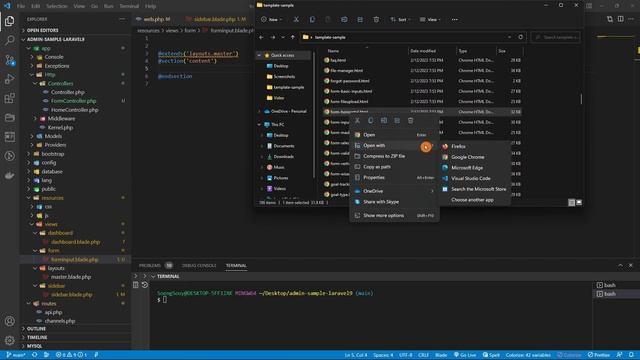
Task: Select faq.html file in File Explorer
Action: 338,60
